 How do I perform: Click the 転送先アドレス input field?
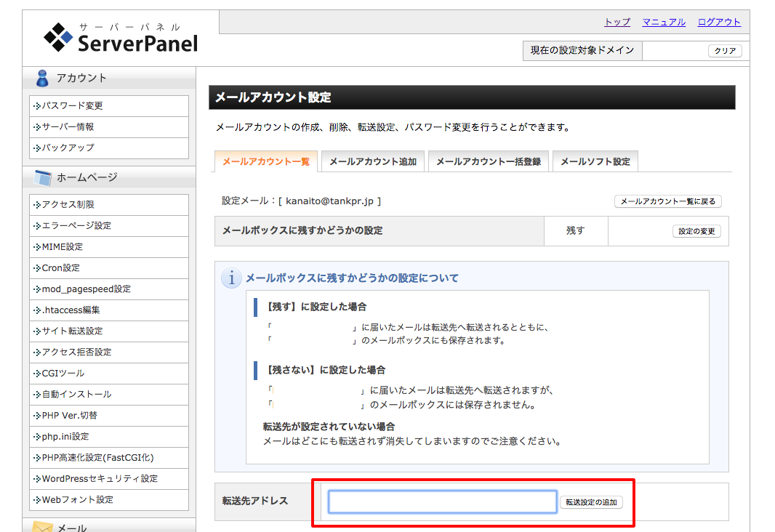pos(441,501)
